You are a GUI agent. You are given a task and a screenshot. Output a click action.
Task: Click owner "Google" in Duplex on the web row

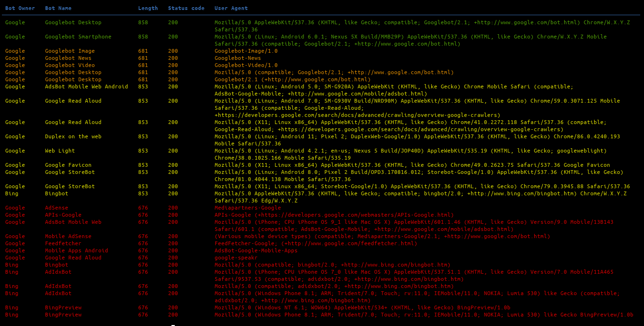(x=15, y=136)
